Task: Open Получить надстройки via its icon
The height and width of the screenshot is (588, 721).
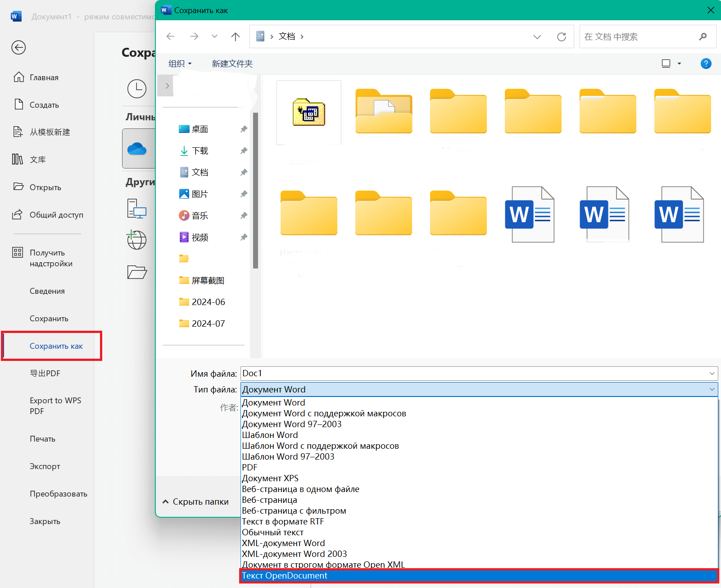Action: point(18,253)
